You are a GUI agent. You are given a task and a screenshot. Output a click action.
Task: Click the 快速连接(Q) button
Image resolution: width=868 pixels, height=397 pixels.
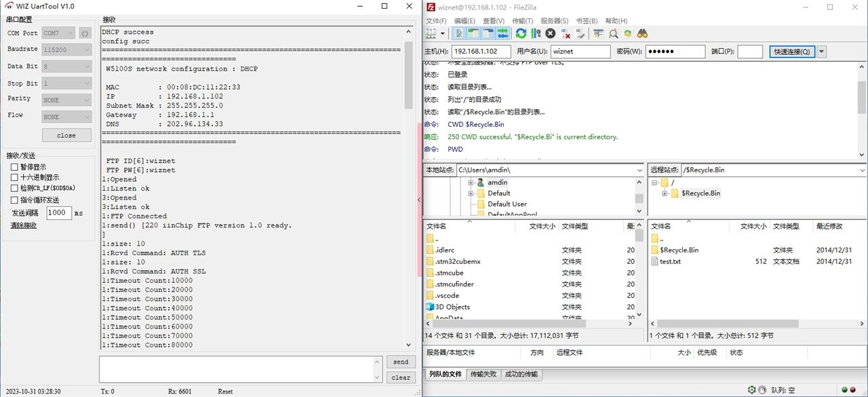pos(792,52)
